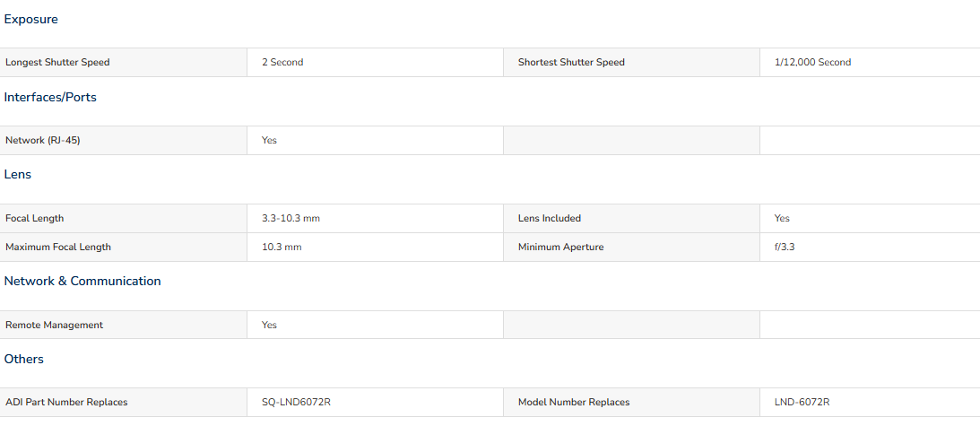Viewport: 980px width, 426px height.
Task: Select the Interfaces/Ports section heading
Action: 50,98
